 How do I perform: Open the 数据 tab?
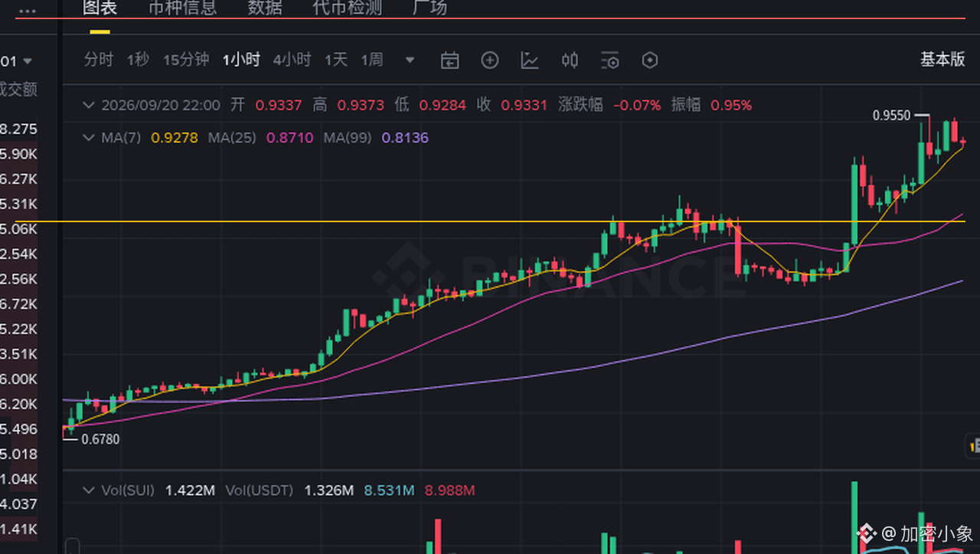[265, 8]
